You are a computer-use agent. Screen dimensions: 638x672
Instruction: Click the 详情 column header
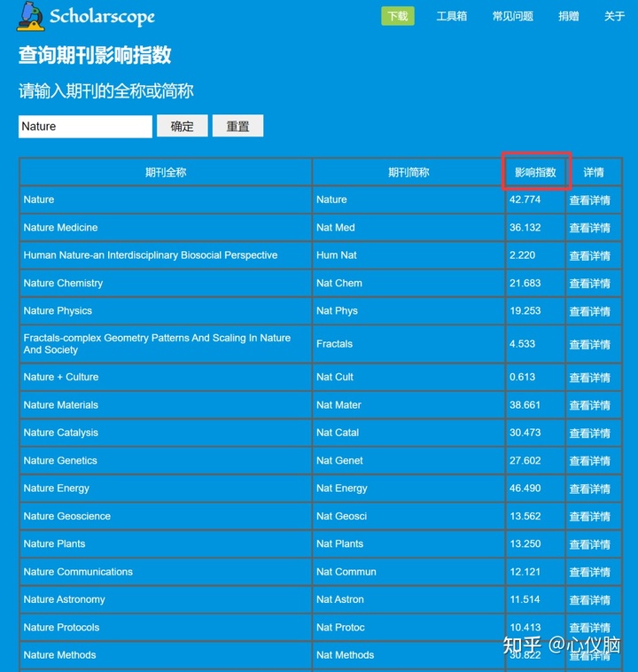[x=594, y=172]
